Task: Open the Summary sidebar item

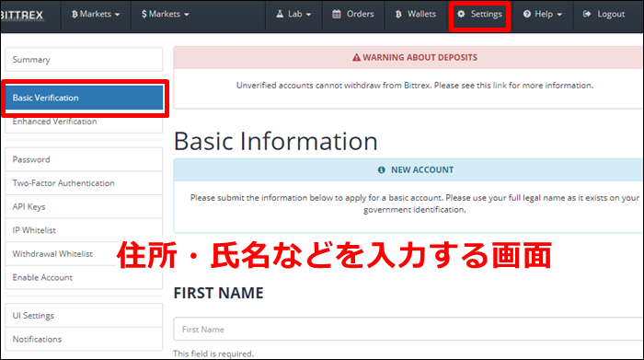Action: 84,60
